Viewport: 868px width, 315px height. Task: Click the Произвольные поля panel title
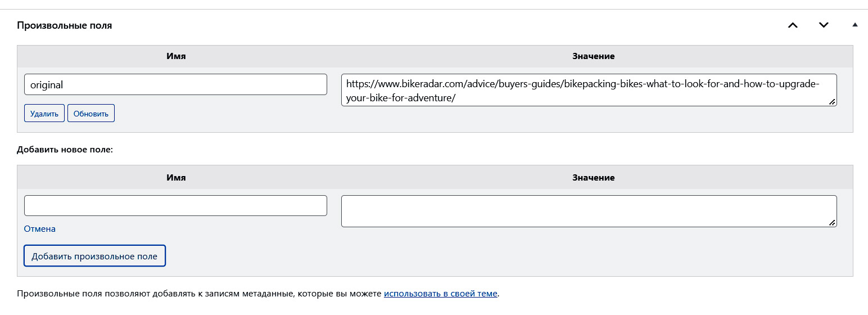tap(65, 25)
